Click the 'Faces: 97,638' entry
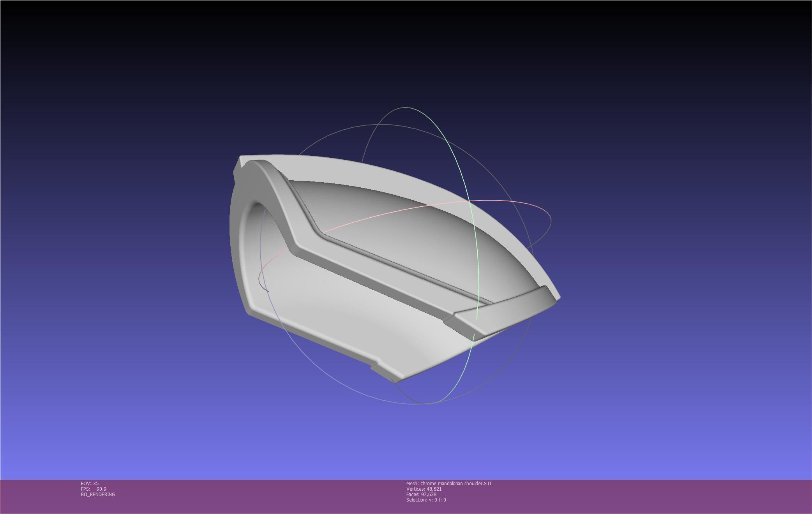The height and width of the screenshot is (514, 812). (421, 494)
